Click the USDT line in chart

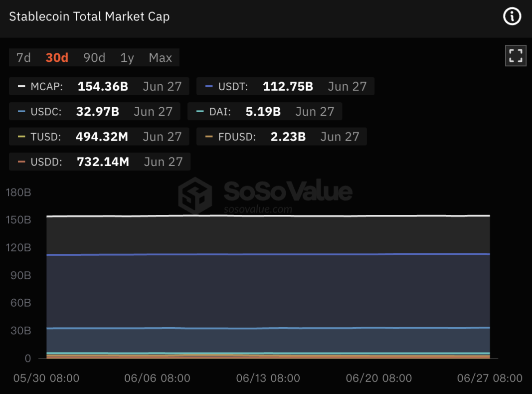coord(269,254)
